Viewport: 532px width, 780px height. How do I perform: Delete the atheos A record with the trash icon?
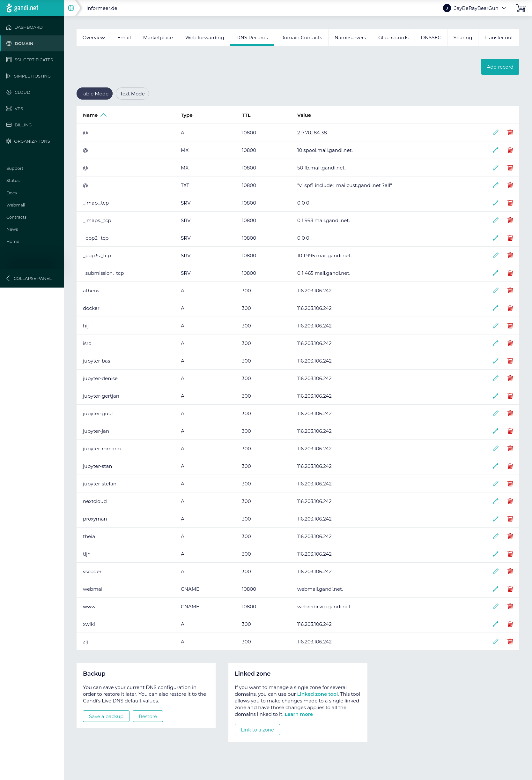tap(510, 290)
